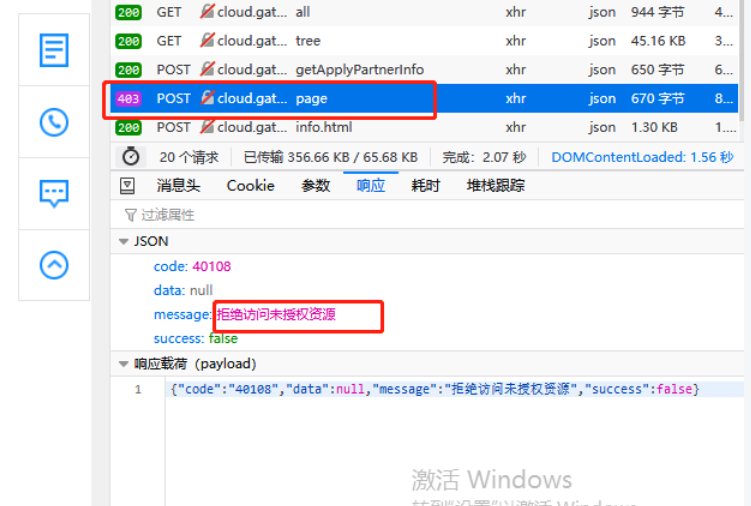The image size is (751, 506).
Task: Click the DOMContentLoaded: 1.56 秒 entry
Action: (642, 157)
